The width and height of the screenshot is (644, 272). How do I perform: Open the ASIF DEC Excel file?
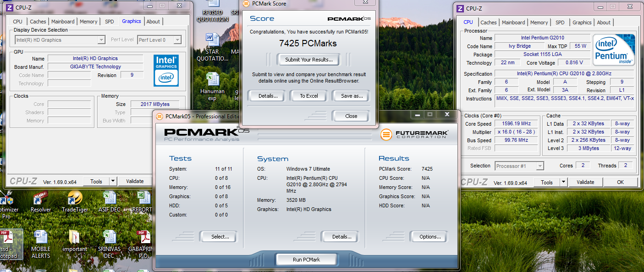(x=110, y=202)
